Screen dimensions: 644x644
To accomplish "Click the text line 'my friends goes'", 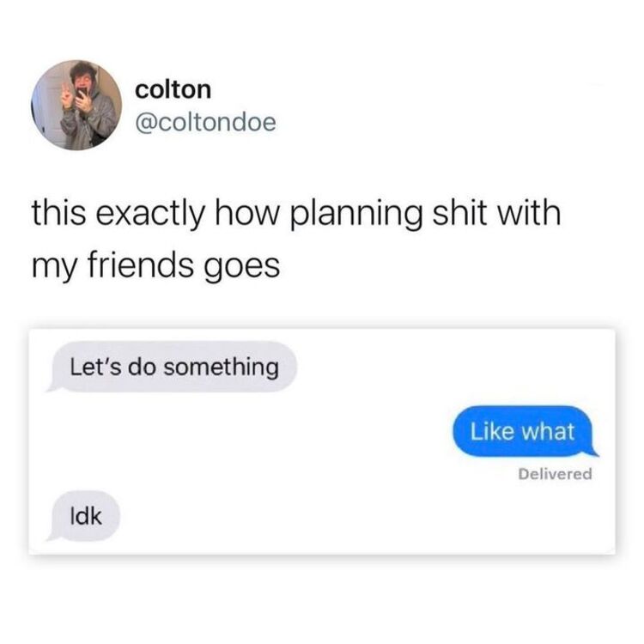I will 155,265.
